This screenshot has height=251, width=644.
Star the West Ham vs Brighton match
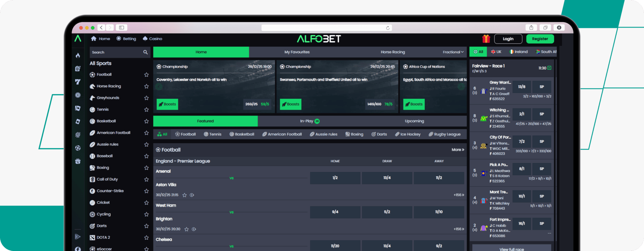coord(186,229)
